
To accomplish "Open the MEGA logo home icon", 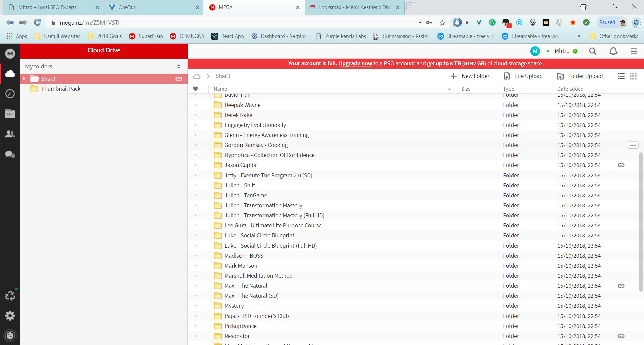I will tap(10, 54).
